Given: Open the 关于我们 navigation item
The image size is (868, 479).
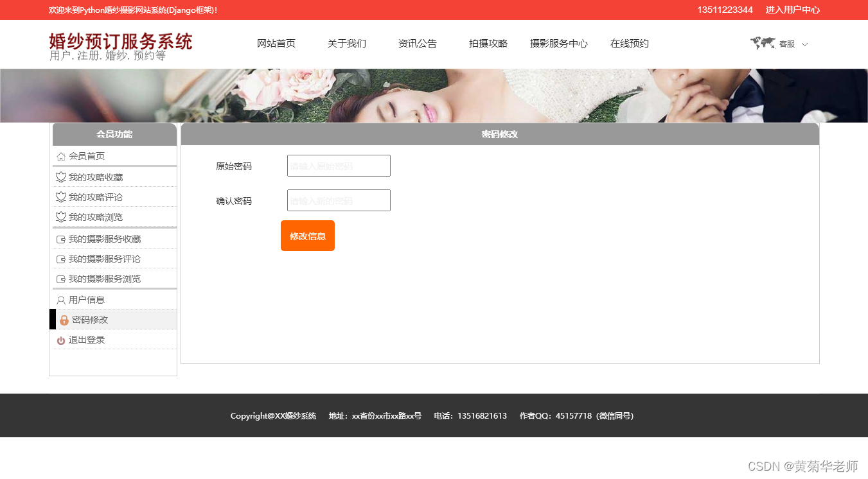Looking at the screenshot, I should coord(347,44).
